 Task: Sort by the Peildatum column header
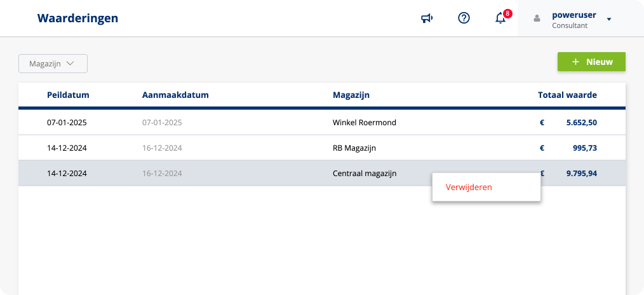pyautogui.click(x=68, y=95)
